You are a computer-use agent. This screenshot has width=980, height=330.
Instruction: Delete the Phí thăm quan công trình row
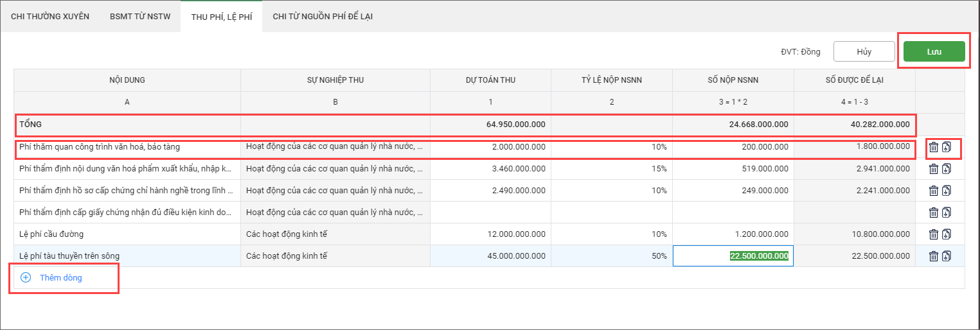934,148
